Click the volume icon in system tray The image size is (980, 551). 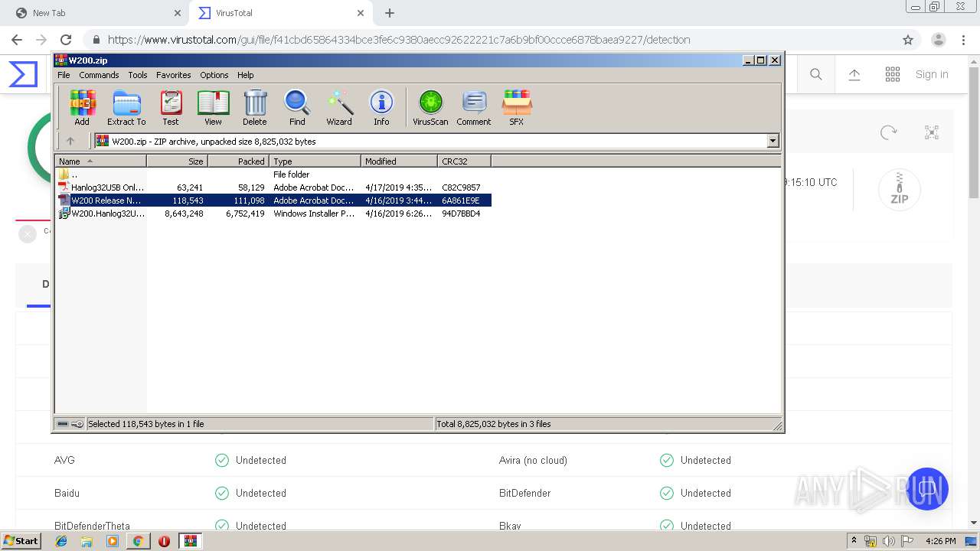coord(888,541)
